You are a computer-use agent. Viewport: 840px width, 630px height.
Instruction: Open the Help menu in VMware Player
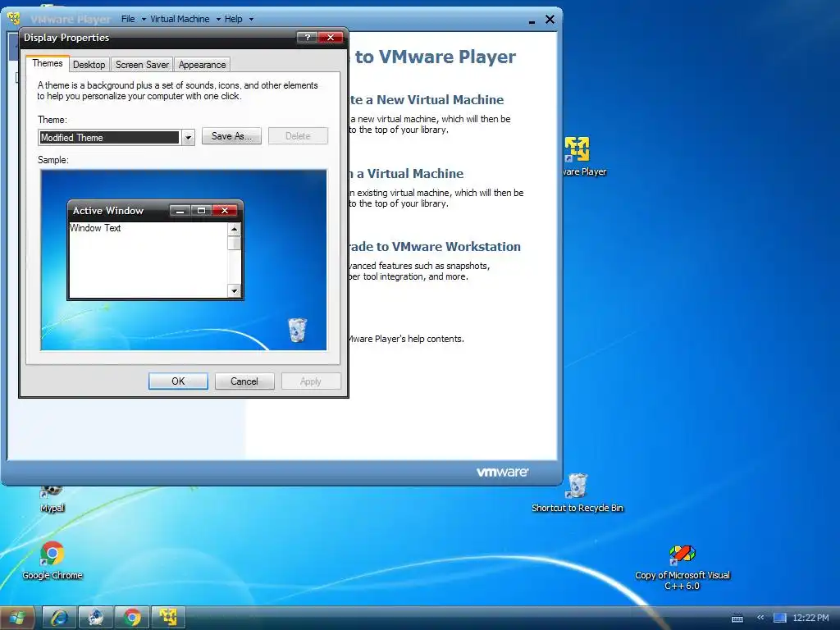(239, 20)
